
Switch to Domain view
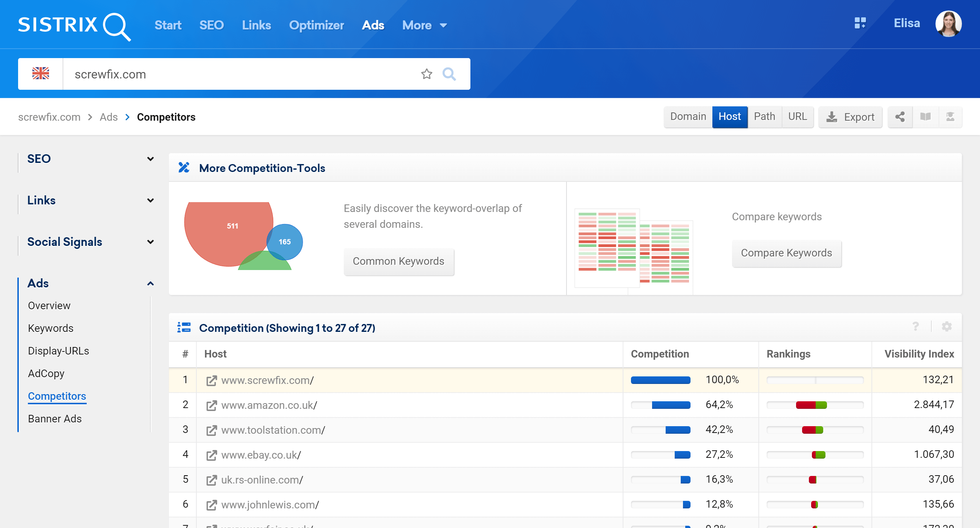[x=688, y=117]
